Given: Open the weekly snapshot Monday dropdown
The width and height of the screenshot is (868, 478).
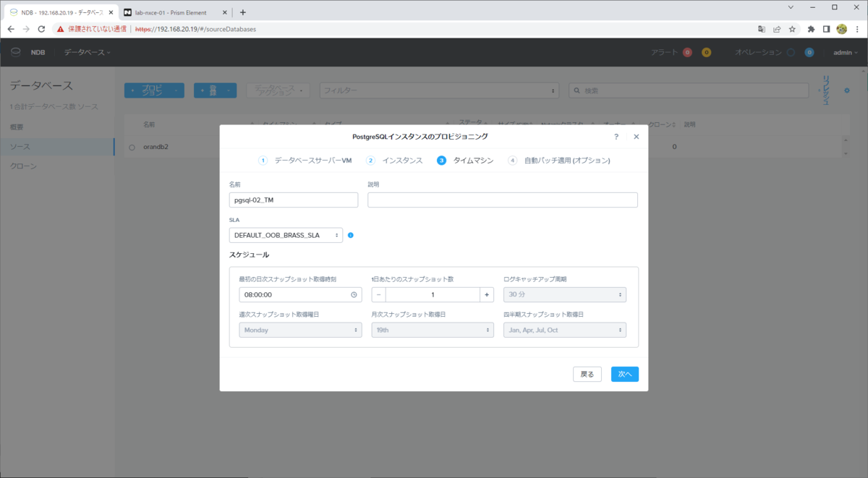Looking at the screenshot, I should point(300,330).
